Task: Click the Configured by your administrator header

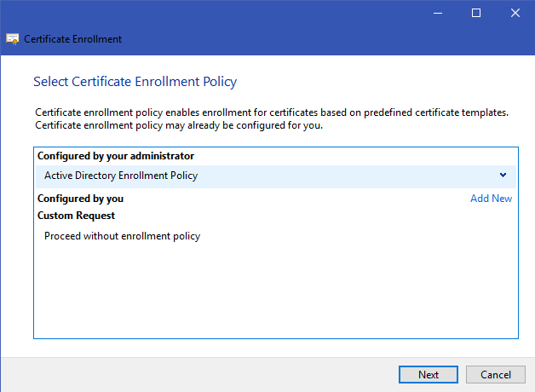Action: (116, 156)
